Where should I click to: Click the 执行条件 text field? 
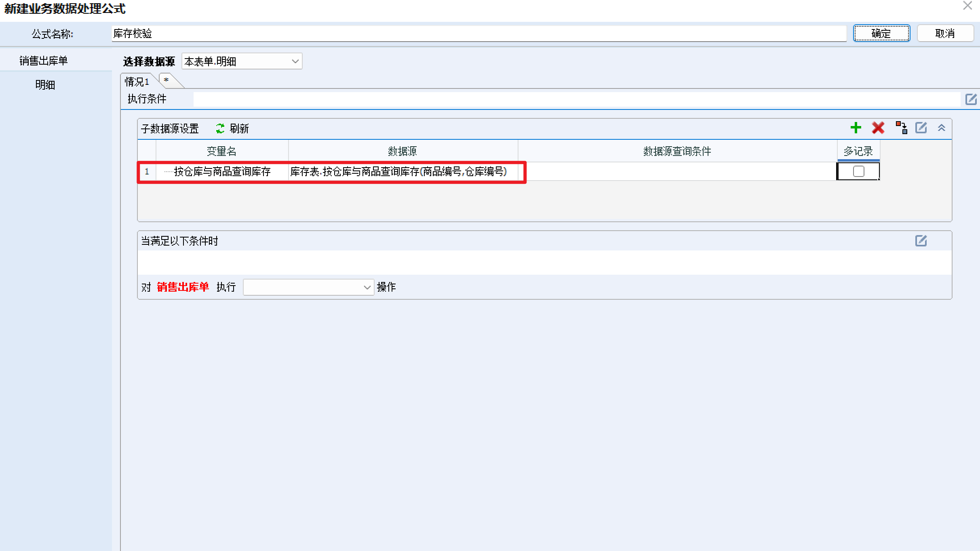577,99
